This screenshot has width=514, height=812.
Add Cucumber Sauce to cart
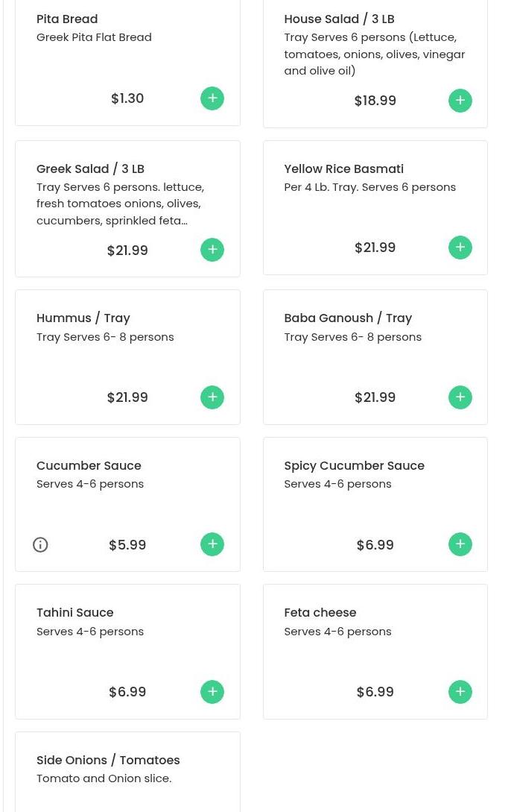[x=212, y=544]
